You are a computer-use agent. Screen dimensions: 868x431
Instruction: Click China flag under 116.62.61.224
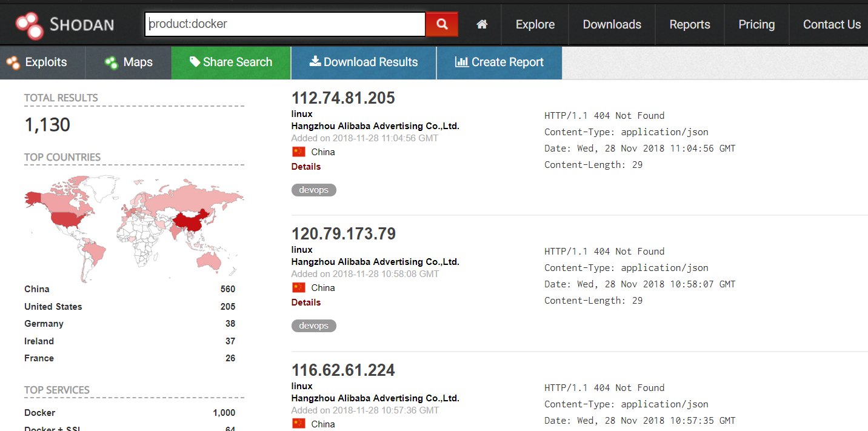click(x=298, y=424)
